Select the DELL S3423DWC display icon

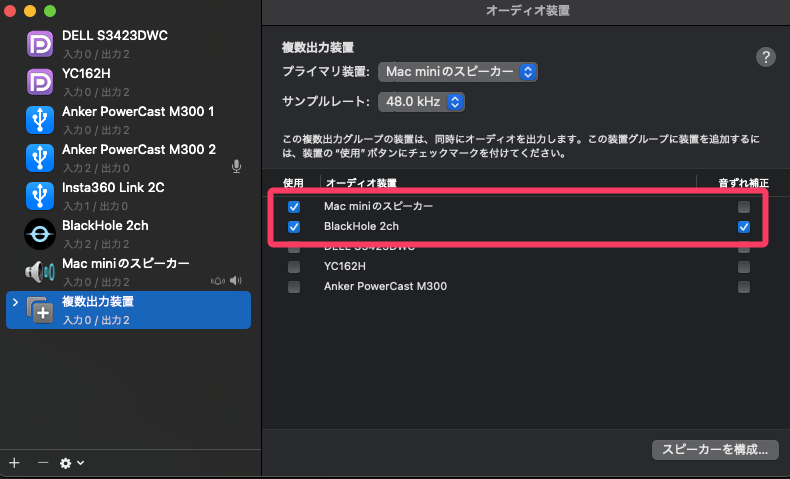click(40, 44)
